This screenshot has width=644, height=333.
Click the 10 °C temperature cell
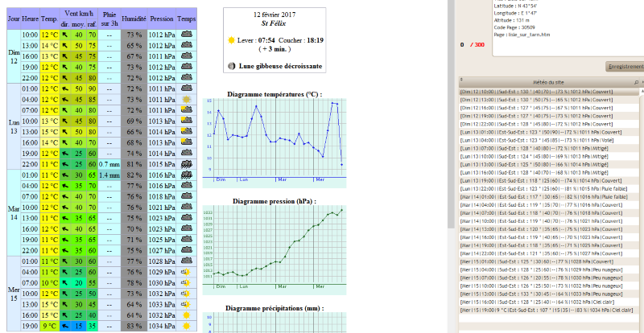coord(50,283)
